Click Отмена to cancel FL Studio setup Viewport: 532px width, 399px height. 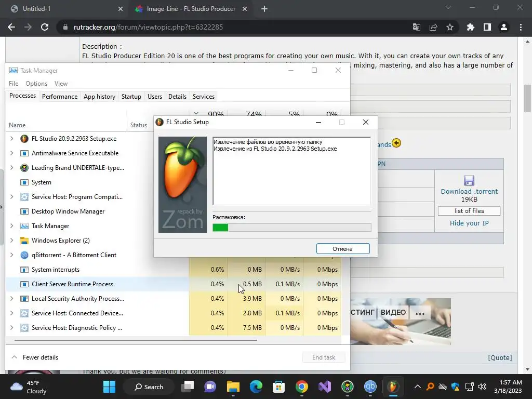tap(343, 249)
